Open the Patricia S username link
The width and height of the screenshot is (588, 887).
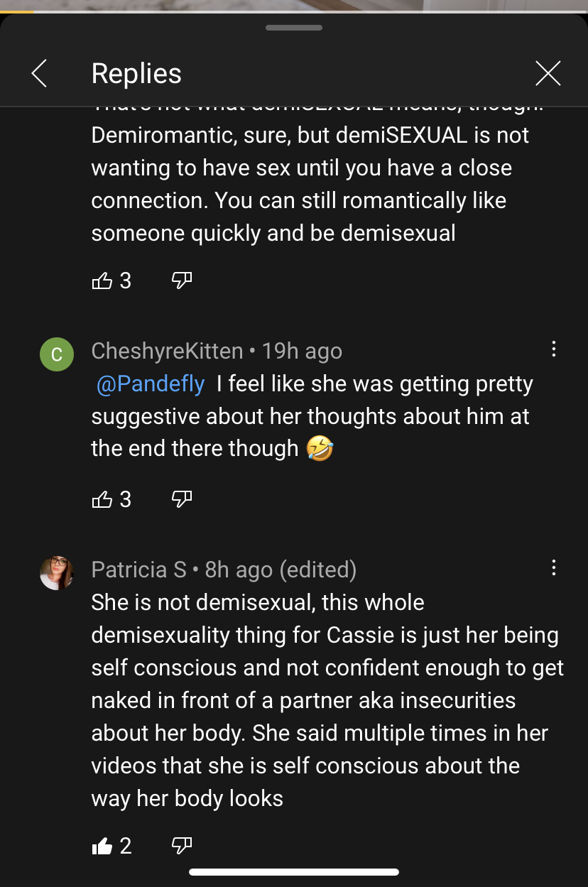[139, 570]
